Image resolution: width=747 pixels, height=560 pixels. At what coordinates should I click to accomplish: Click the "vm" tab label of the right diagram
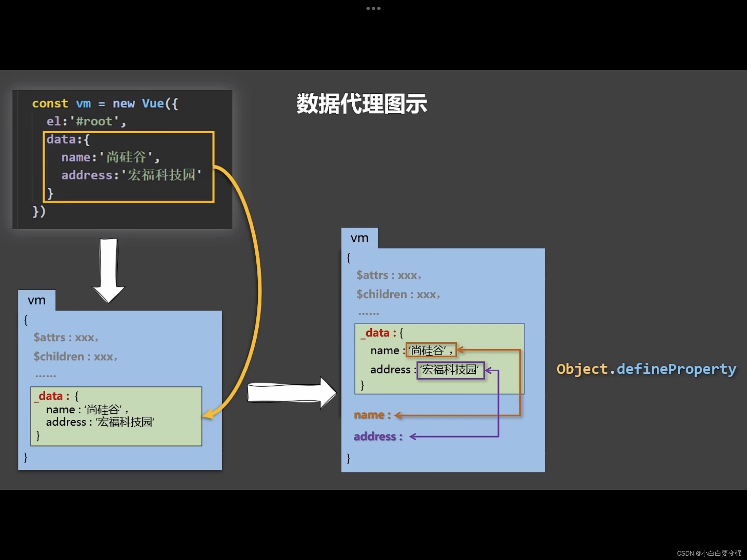pos(360,238)
